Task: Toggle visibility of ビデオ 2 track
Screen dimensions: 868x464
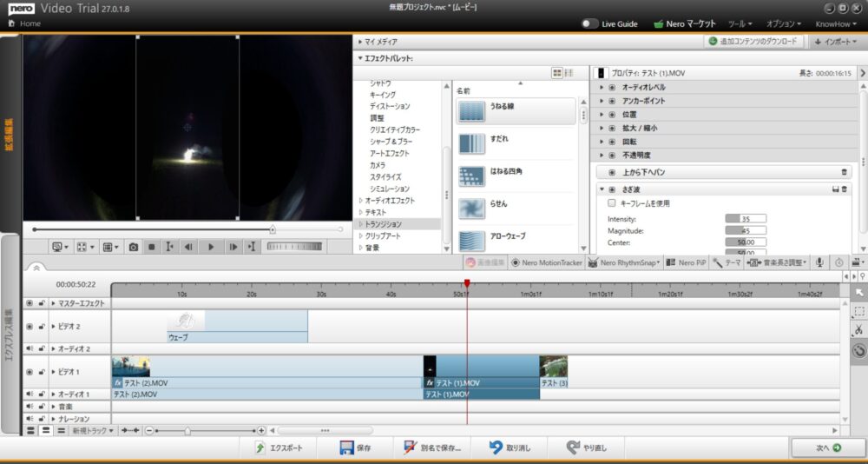Action: coord(30,327)
